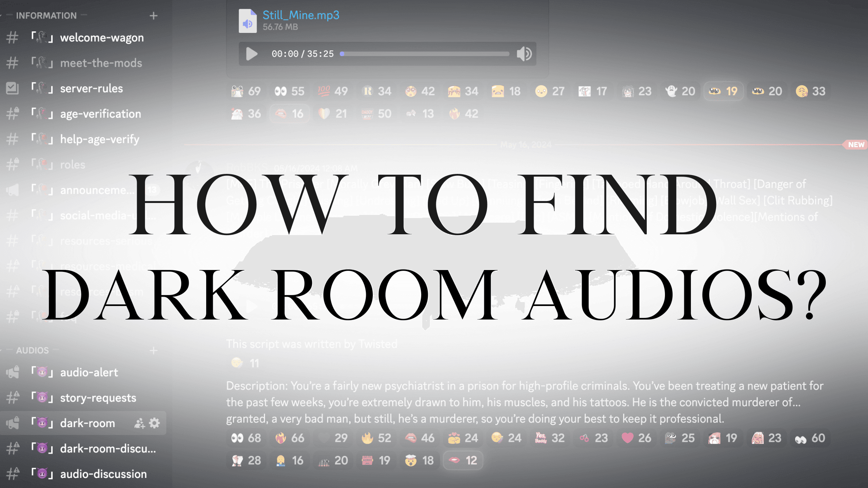Image resolution: width=868 pixels, height=488 pixels.
Task: Go to the age-verification channel
Action: point(100,114)
